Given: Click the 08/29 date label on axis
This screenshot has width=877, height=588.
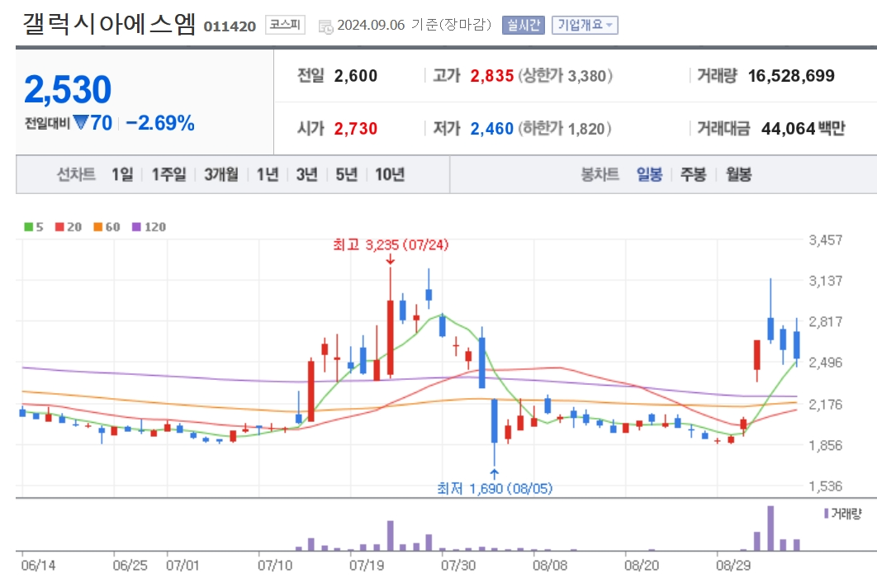Looking at the screenshot, I should (733, 565).
